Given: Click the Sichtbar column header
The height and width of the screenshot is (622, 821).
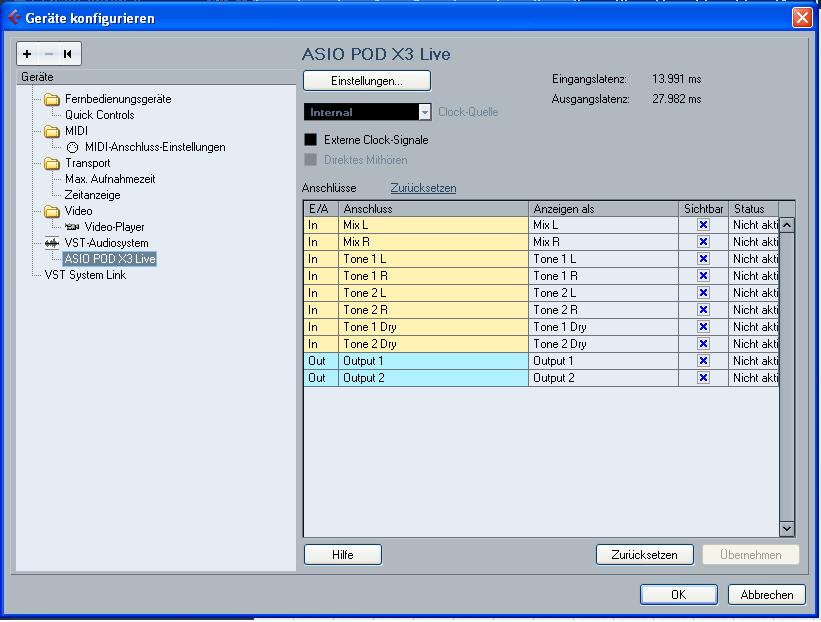Looking at the screenshot, I should (x=703, y=208).
